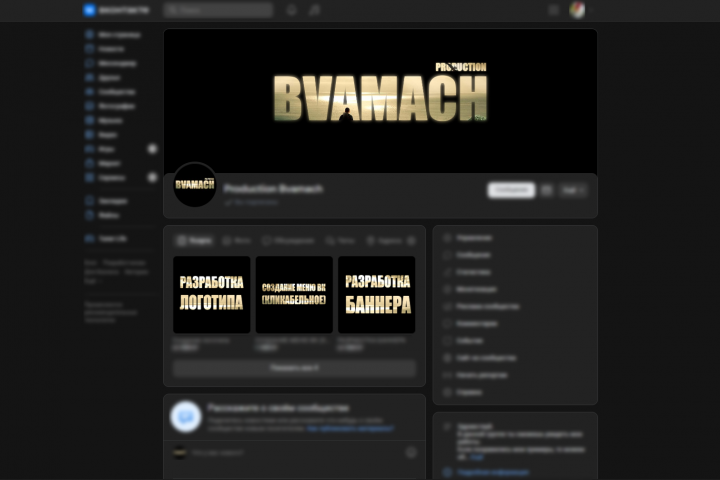Open Моя страница in the sidebar
The height and width of the screenshot is (480, 720).
point(113,34)
